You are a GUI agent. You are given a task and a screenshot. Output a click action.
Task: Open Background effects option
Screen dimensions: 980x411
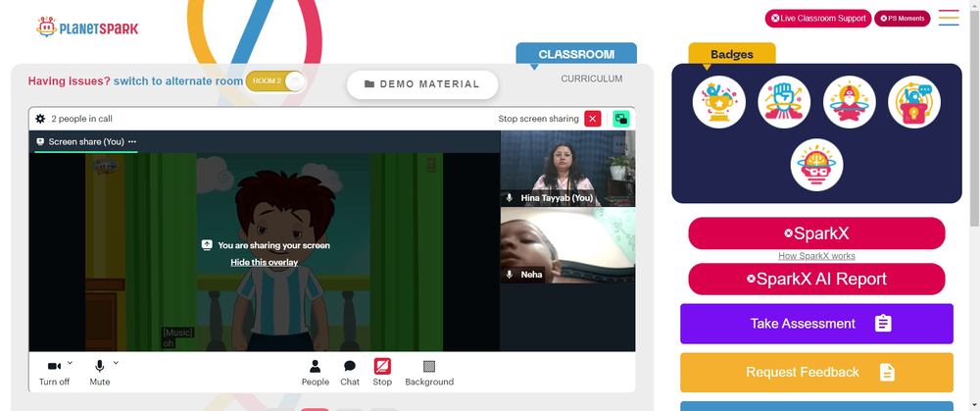pyautogui.click(x=429, y=373)
